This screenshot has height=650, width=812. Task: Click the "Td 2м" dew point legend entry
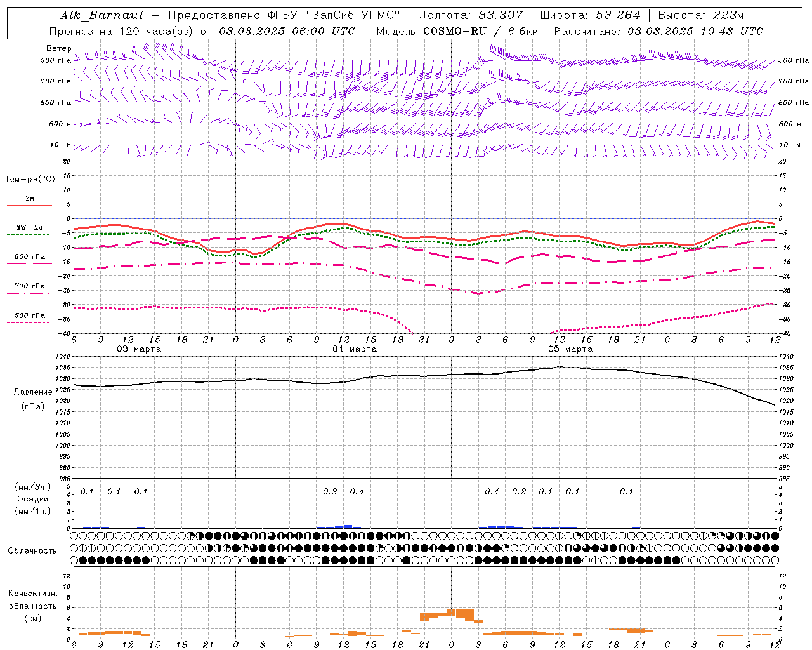click(30, 227)
